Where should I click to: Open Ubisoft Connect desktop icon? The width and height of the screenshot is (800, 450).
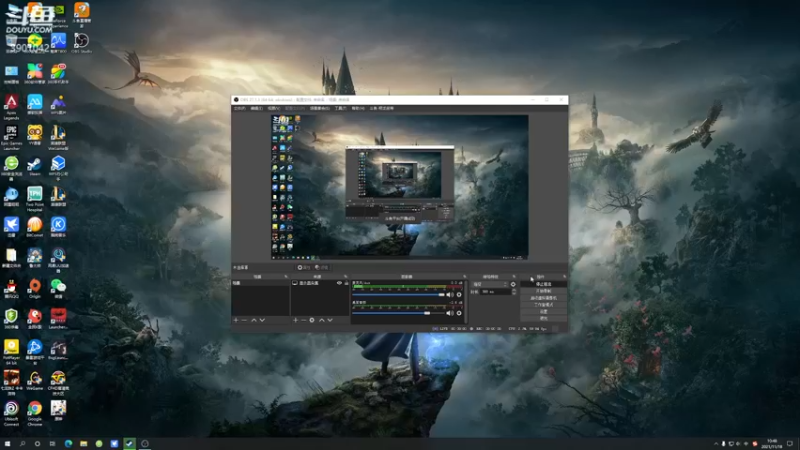pos(11,412)
